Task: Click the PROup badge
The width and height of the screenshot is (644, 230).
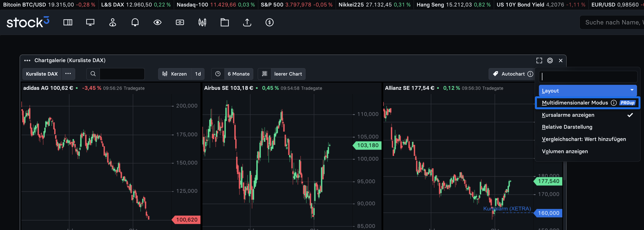Action: click(628, 103)
